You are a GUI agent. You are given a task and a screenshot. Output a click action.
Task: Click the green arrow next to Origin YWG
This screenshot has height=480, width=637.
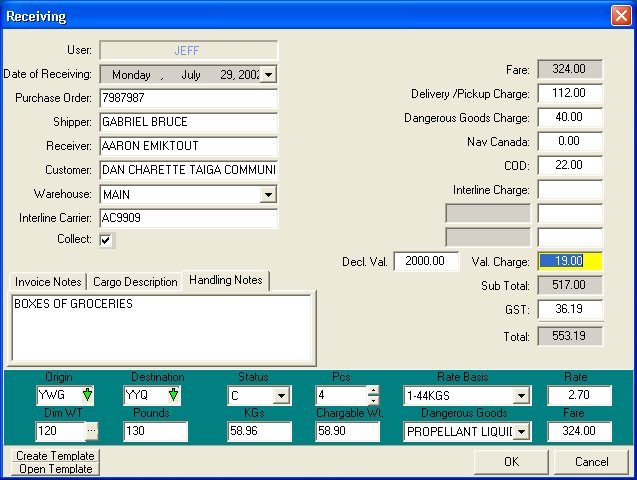tap(87, 395)
